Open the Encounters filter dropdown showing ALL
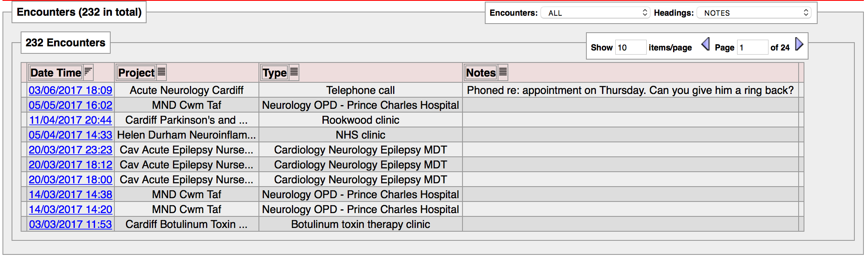 (595, 12)
